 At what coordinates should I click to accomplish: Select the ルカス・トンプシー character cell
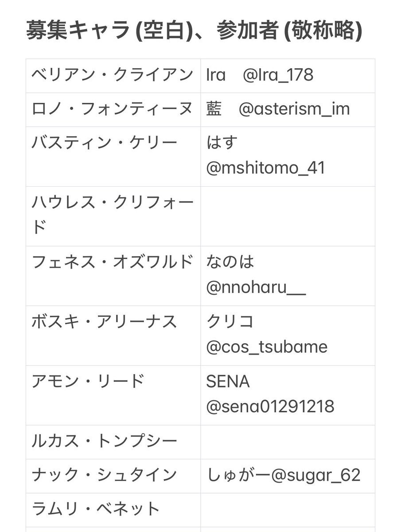(x=105, y=441)
